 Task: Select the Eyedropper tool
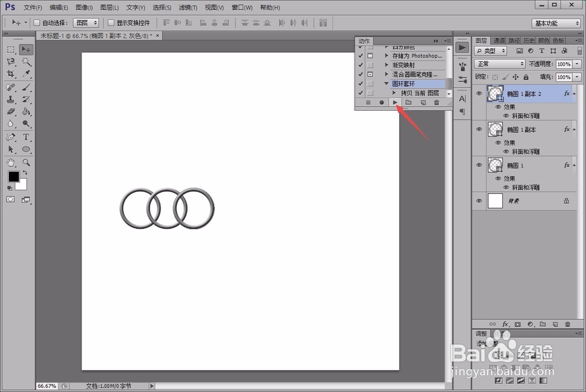click(x=26, y=74)
